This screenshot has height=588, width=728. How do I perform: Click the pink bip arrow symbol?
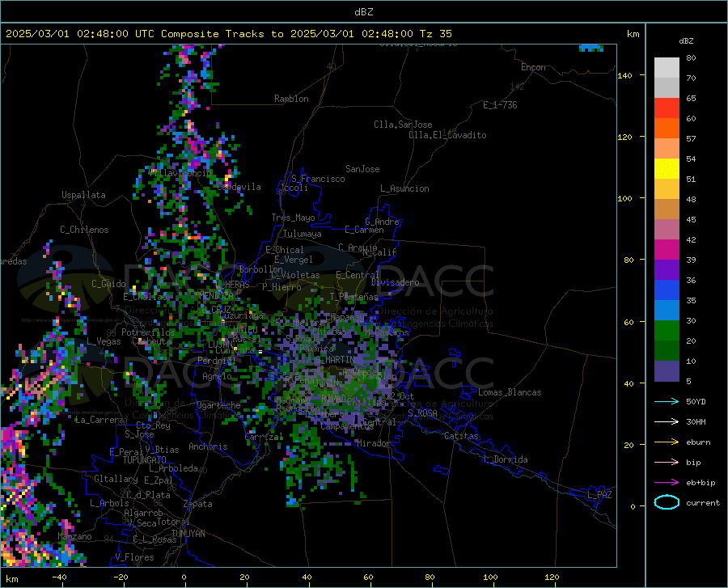coord(667,462)
